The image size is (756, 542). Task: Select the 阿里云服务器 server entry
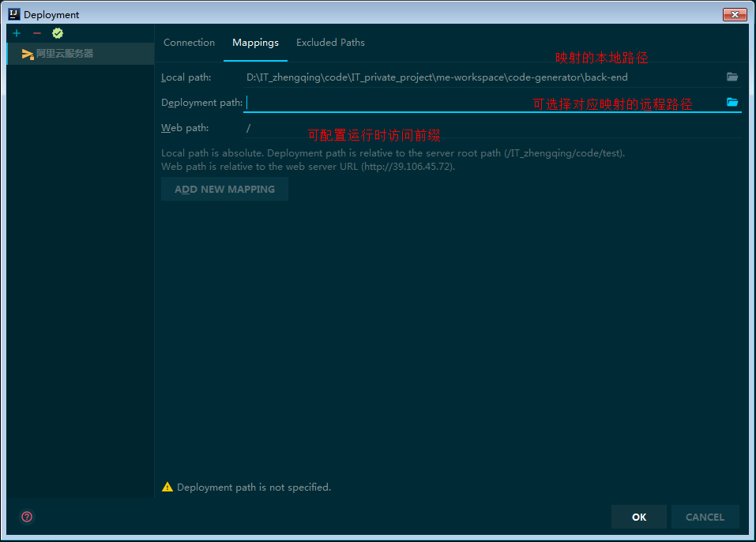click(81, 54)
